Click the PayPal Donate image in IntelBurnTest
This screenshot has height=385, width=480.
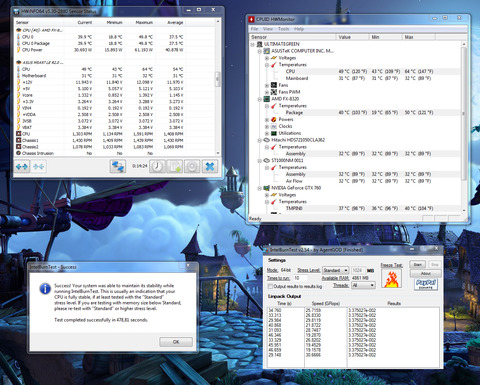(x=426, y=284)
